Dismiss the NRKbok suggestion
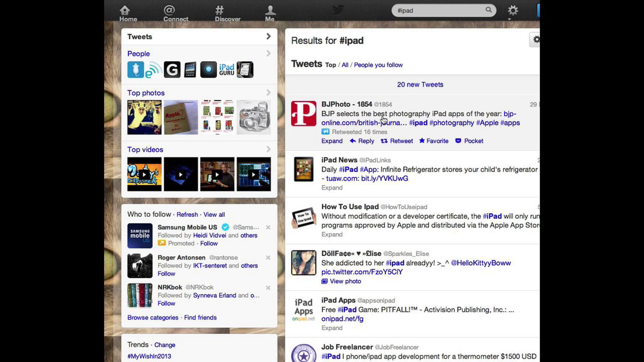 pos(268,288)
